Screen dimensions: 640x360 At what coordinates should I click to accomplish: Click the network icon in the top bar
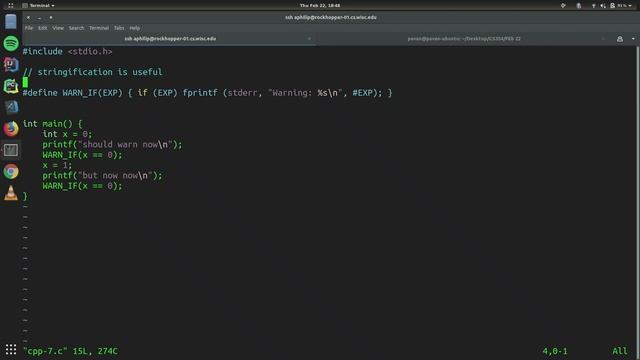click(x=593, y=6)
